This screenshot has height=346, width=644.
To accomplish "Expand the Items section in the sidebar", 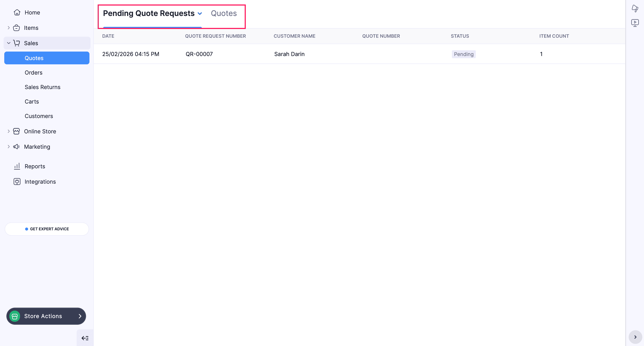I will pyautogui.click(x=9, y=28).
